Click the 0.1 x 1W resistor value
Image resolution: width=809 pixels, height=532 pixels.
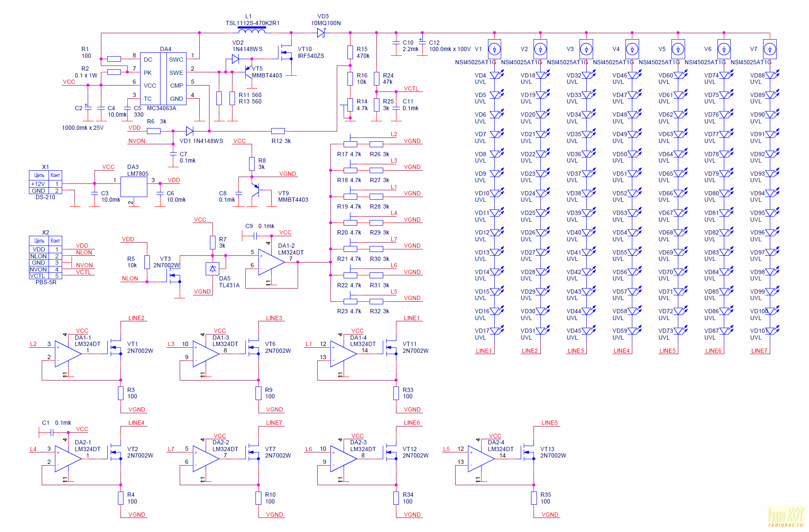click(x=86, y=75)
